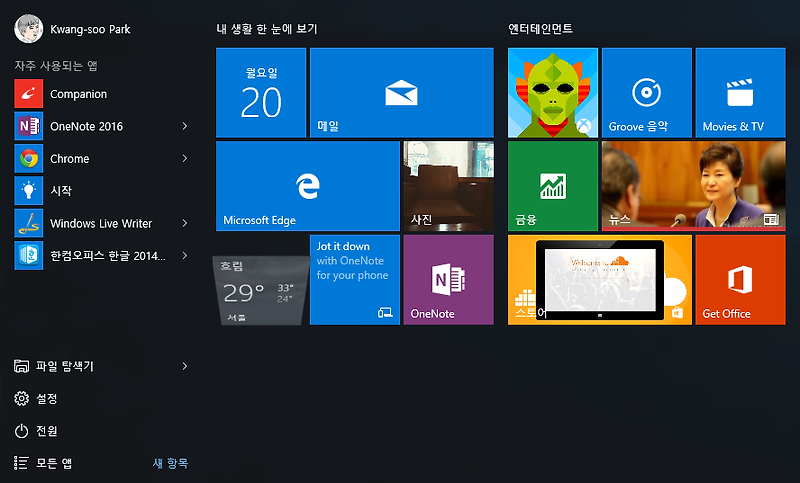Viewport: 800px width, 483px height.
Task: Open the weather tile showing 29° 서울
Action: (x=261, y=290)
